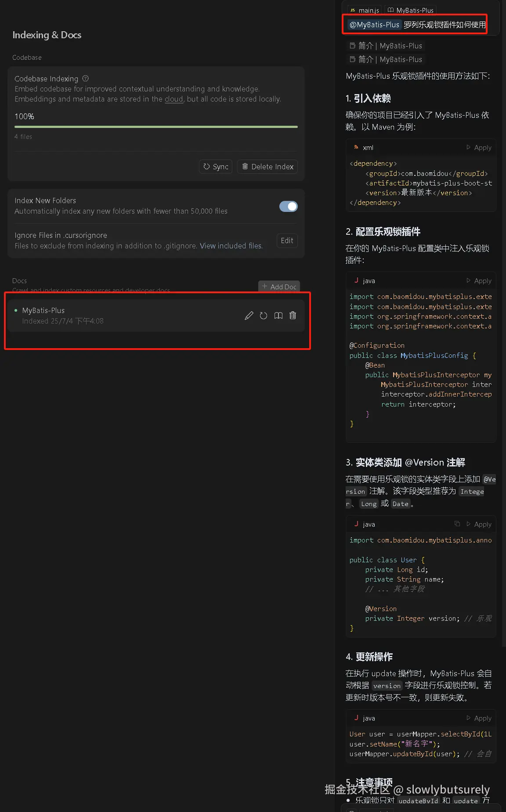Click the java icon on update operation block
This screenshot has width=506, height=812.
click(356, 718)
